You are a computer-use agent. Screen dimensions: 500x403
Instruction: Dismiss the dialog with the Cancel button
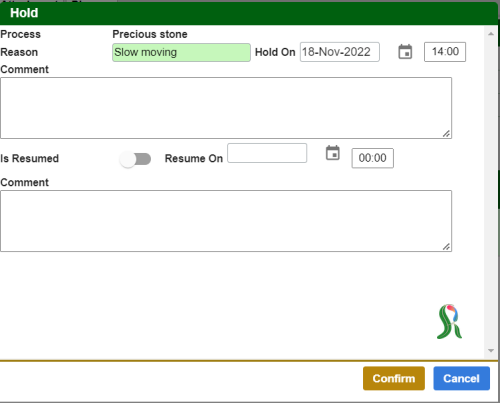pos(462,378)
